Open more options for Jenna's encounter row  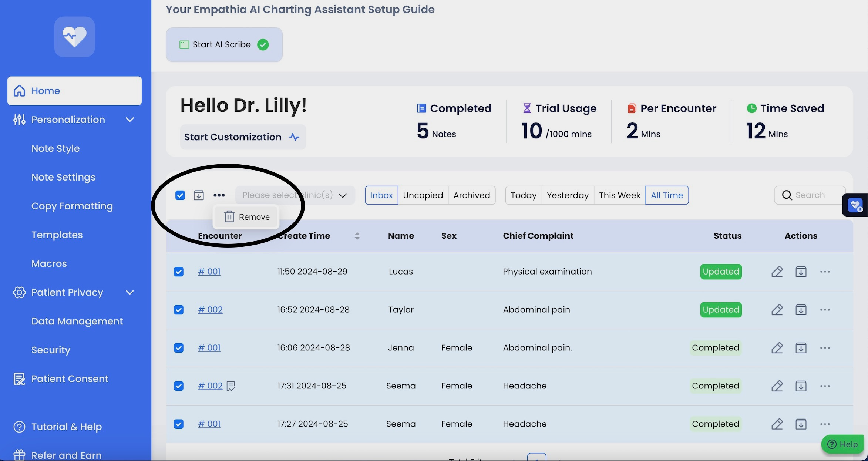pyautogui.click(x=825, y=348)
